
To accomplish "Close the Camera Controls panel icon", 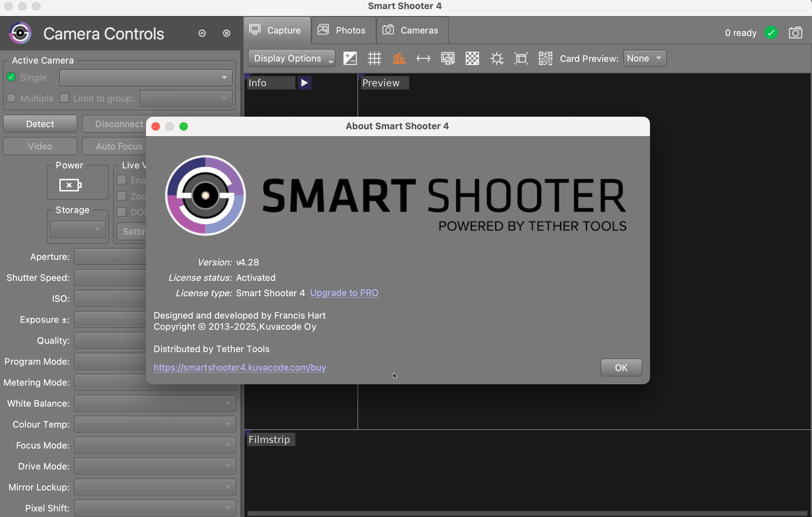I will 227,33.
